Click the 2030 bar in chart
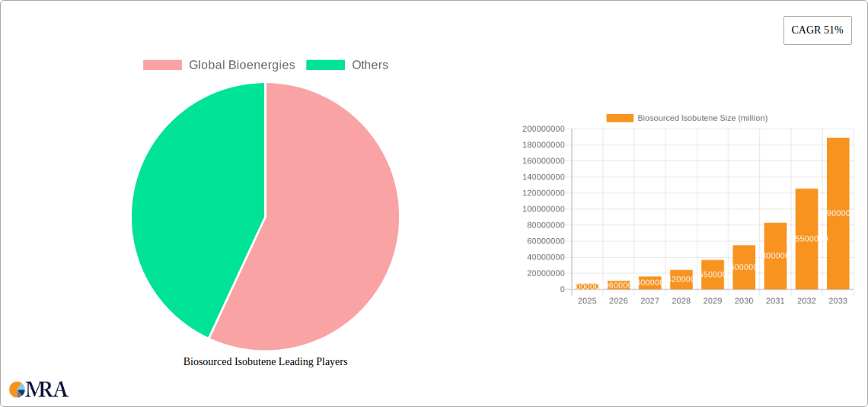Screen dimensions: 868x407 pyautogui.click(x=744, y=267)
